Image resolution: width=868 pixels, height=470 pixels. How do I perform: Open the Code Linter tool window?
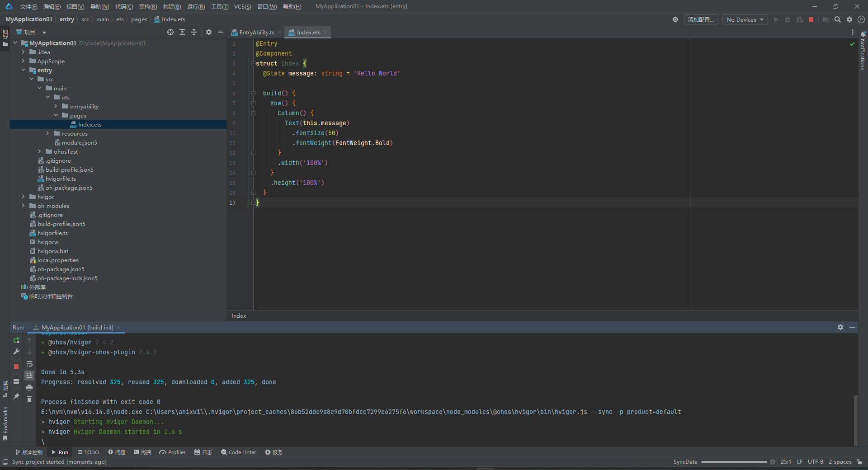pos(238,452)
